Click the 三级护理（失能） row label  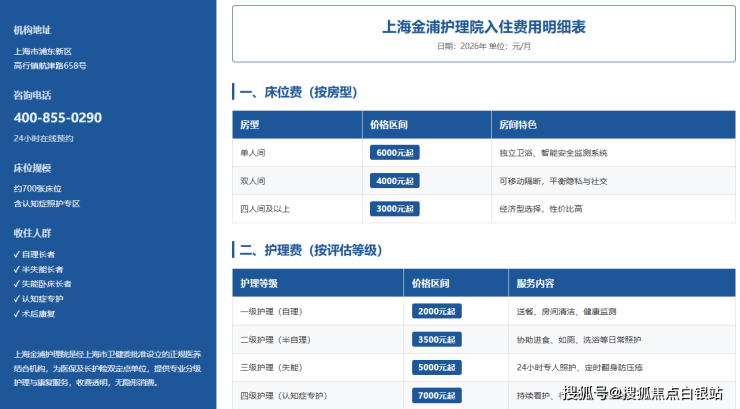coord(271,367)
